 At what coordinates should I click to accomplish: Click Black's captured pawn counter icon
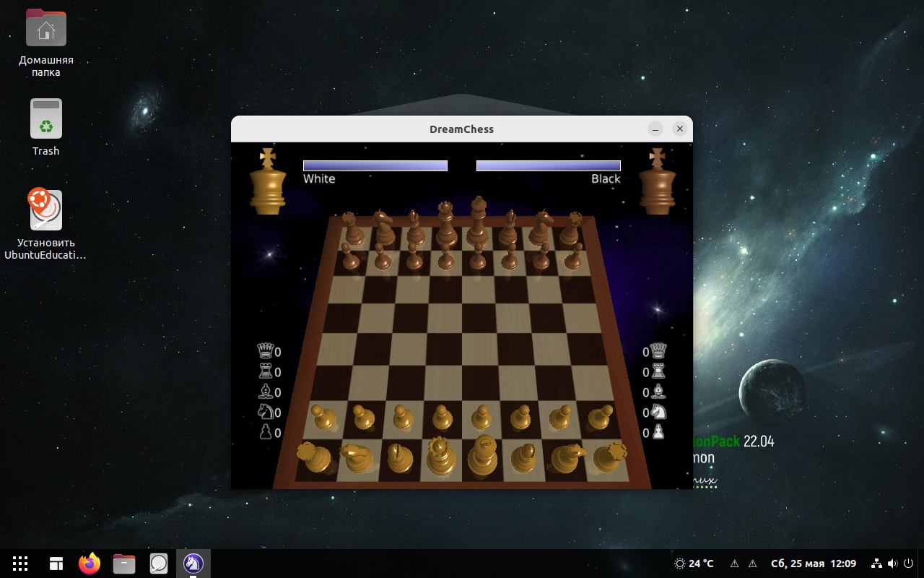click(658, 432)
